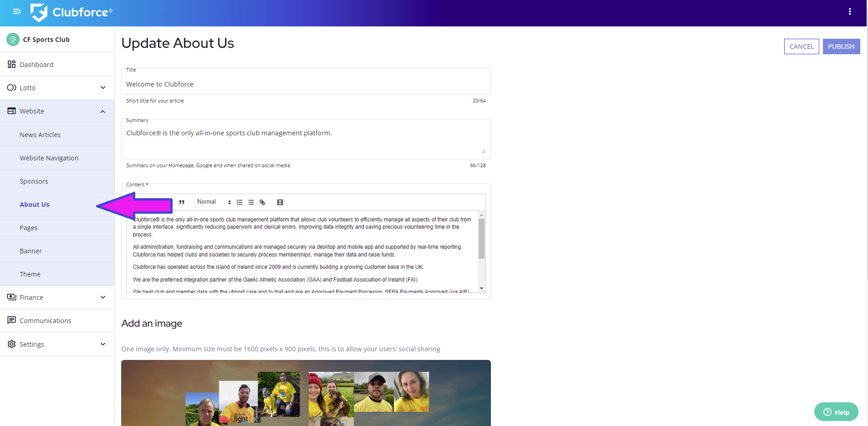Apply blockquote formatting in editor
Image resolution: width=868 pixels, height=426 pixels.
(182, 202)
